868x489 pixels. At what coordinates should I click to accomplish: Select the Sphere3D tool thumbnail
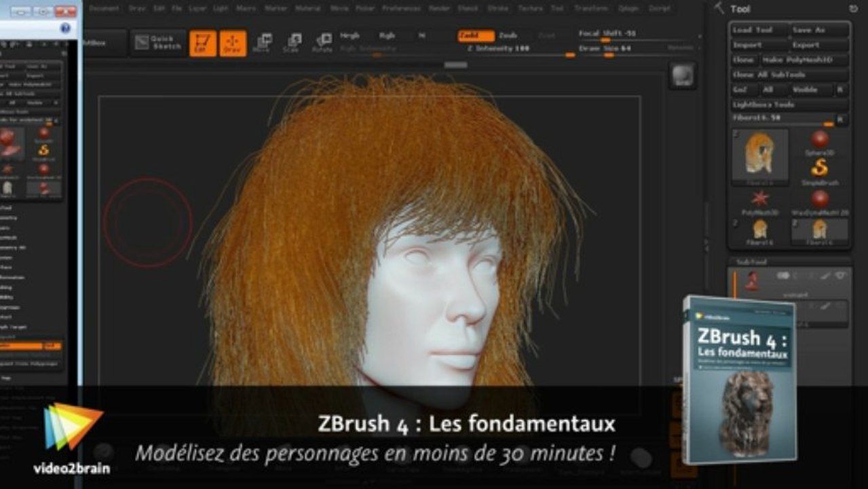(x=820, y=143)
